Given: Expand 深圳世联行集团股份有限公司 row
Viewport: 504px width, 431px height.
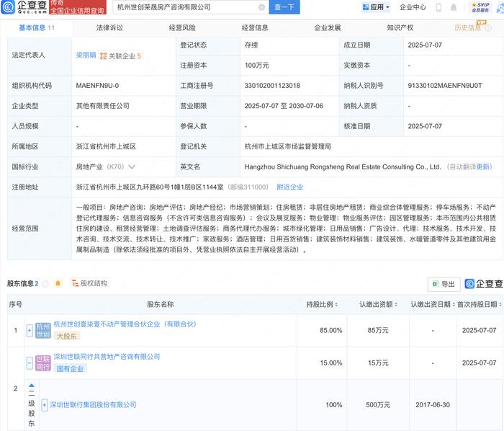Looking at the screenshot, I should pyautogui.click(x=45, y=404).
